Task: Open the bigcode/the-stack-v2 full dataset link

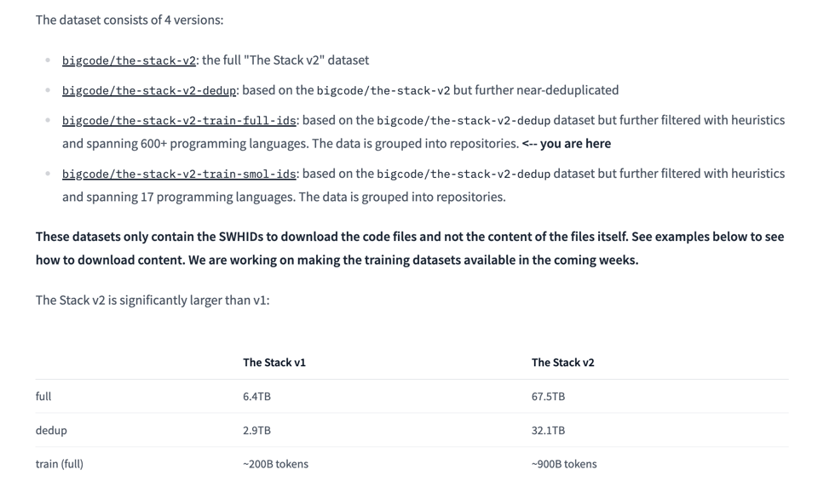Action: pos(129,60)
